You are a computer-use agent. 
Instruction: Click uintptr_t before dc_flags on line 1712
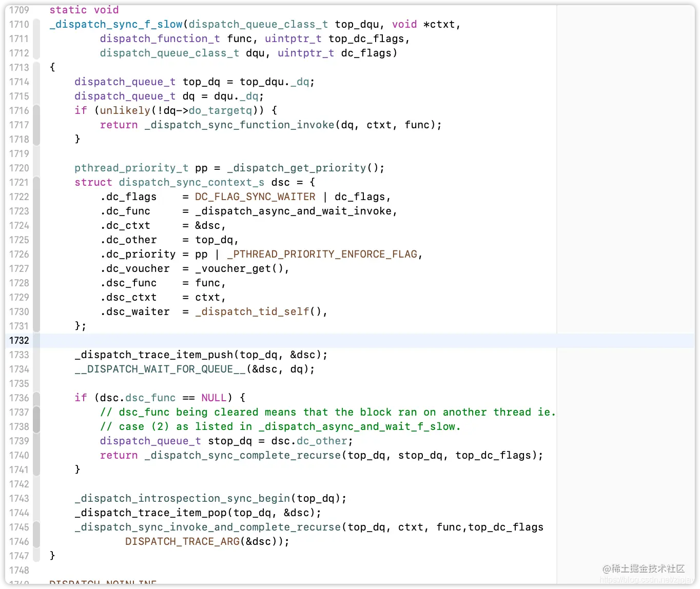coord(306,53)
